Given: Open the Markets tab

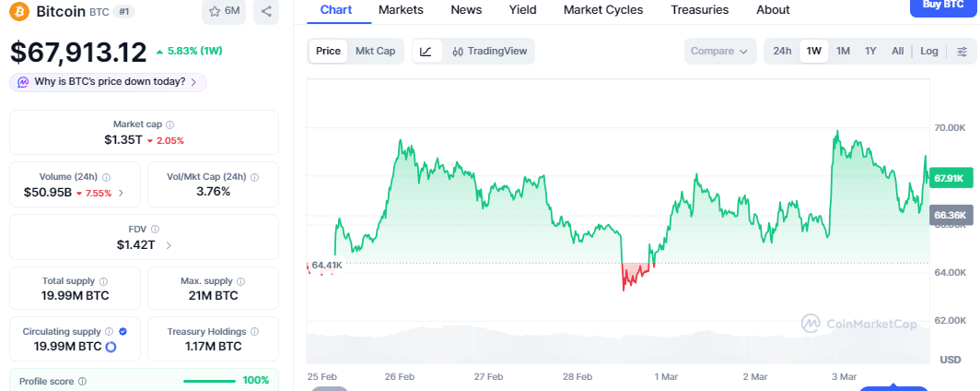Looking at the screenshot, I should click(x=401, y=9).
